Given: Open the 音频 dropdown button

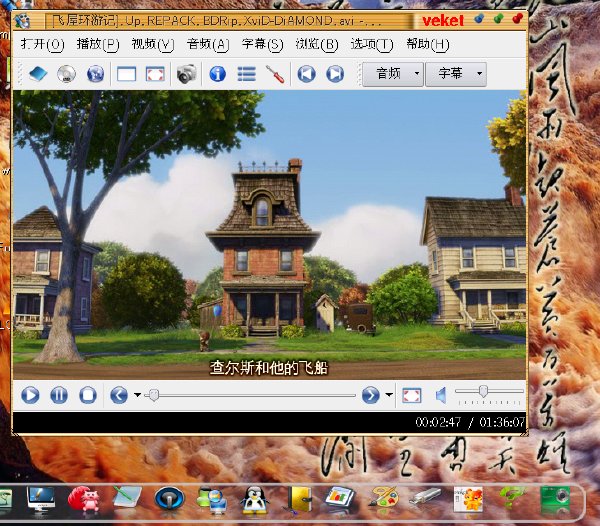Looking at the screenshot, I should [x=393, y=74].
